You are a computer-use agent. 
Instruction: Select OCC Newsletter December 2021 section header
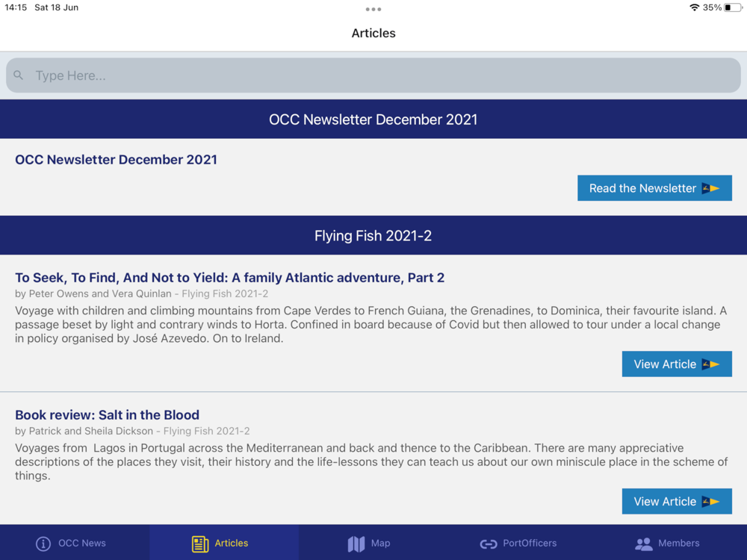[x=373, y=119]
